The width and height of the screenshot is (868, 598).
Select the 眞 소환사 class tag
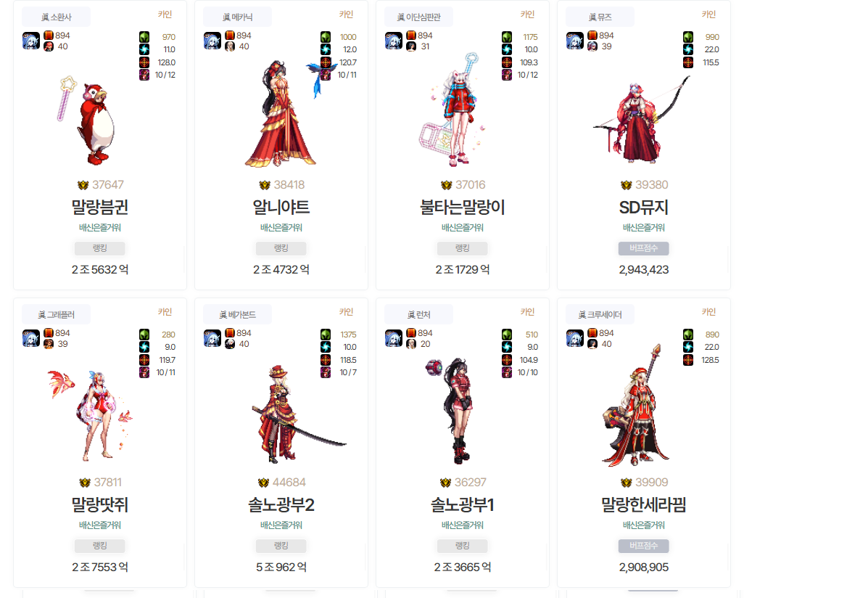pyautogui.click(x=56, y=17)
